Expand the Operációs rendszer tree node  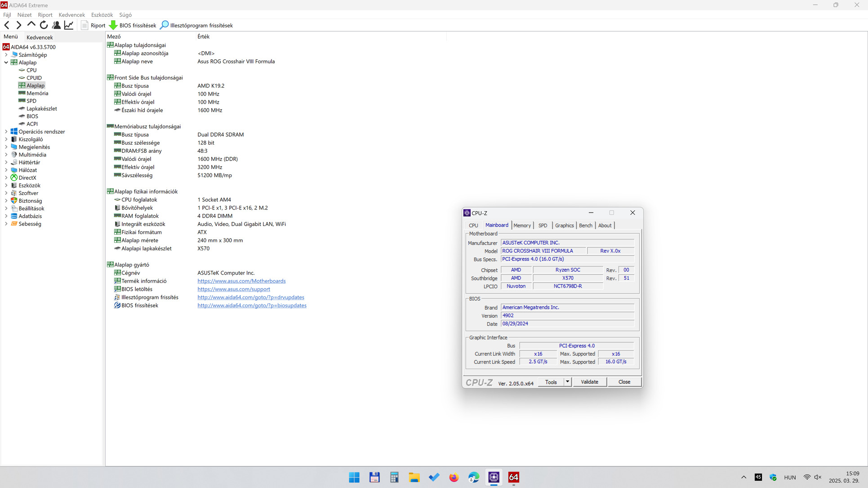pyautogui.click(x=6, y=132)
